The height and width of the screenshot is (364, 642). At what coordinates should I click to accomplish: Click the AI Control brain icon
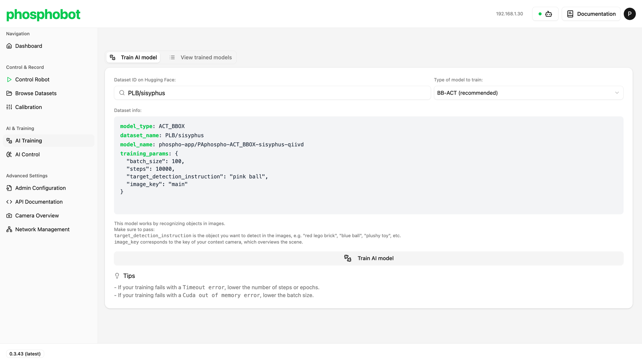click(x=9, y=154)
